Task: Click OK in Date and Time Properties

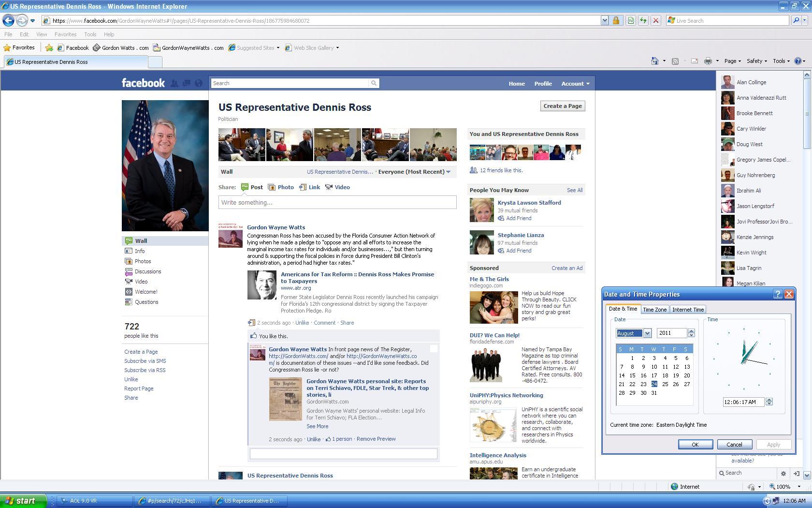Action: pyautogui.click(x=695, y=445)
